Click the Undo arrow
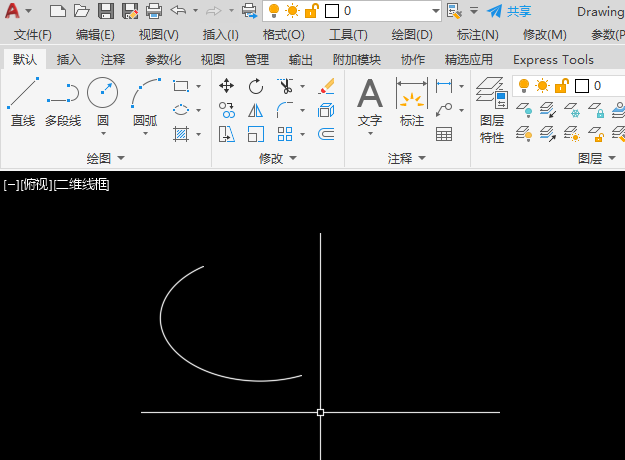 coord(178,11)
